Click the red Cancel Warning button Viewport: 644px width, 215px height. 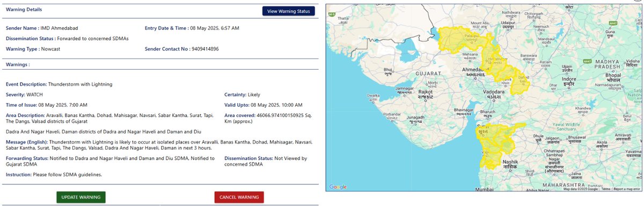pyautogui.click(x=239, y=197)
